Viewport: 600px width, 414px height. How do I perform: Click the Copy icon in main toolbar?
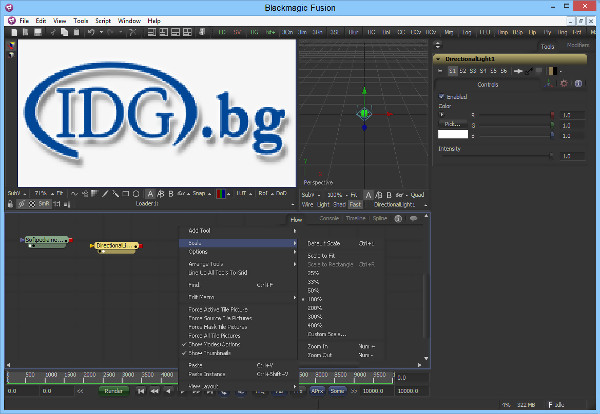coord(65,32)
